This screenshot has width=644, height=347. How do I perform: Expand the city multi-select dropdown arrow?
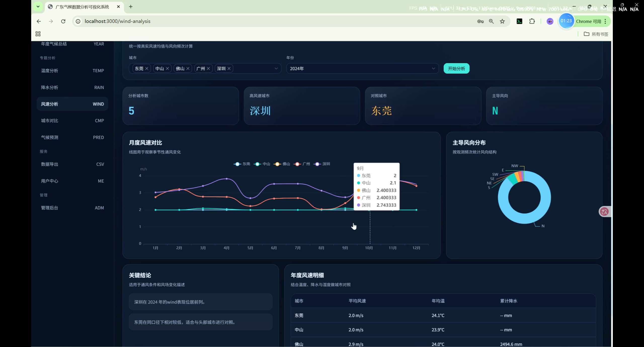tap(276, 68)
